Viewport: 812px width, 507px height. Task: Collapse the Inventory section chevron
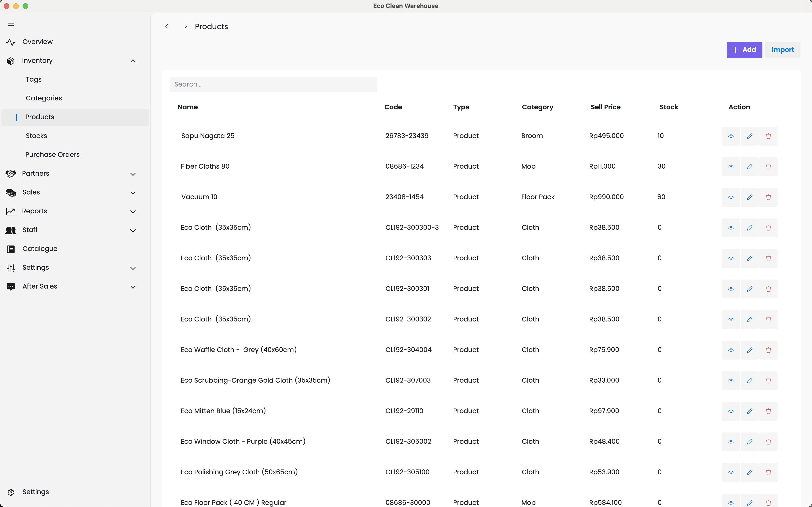(133, 61)
